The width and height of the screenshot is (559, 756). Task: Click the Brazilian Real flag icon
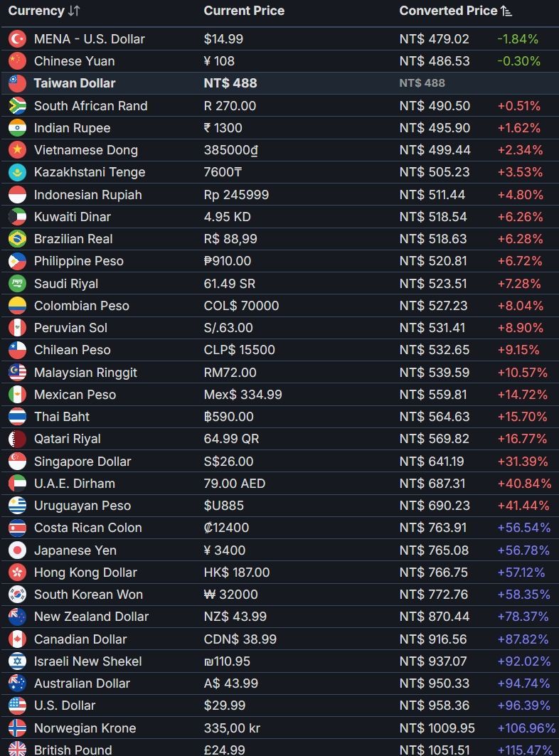click(x=17, y=239)
